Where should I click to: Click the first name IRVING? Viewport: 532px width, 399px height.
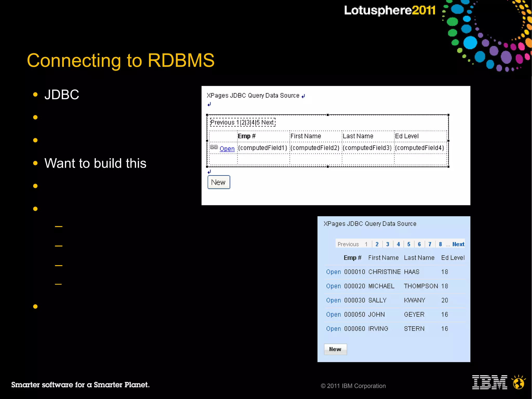click(x=378, y=329)
